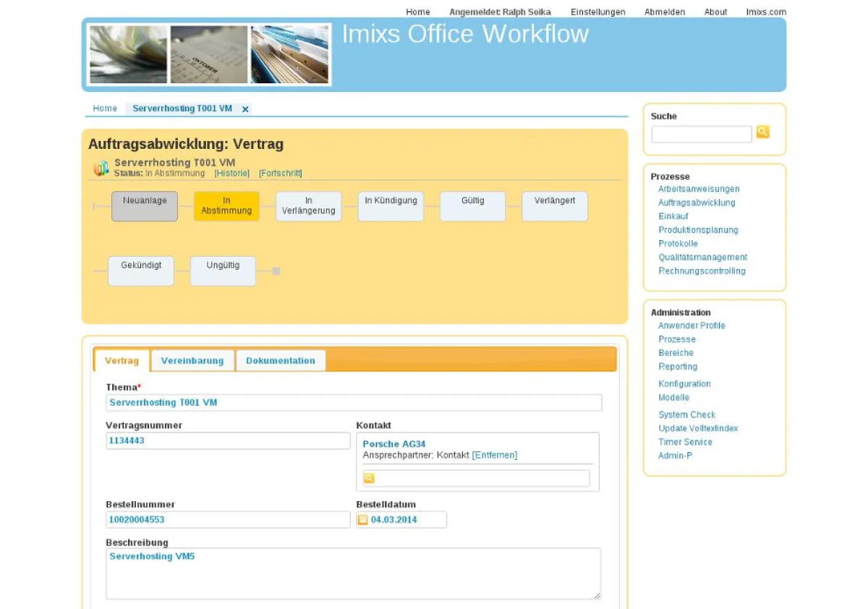Switch to the Vereinbarung tab
868x609 pixels.
(192, 360)
